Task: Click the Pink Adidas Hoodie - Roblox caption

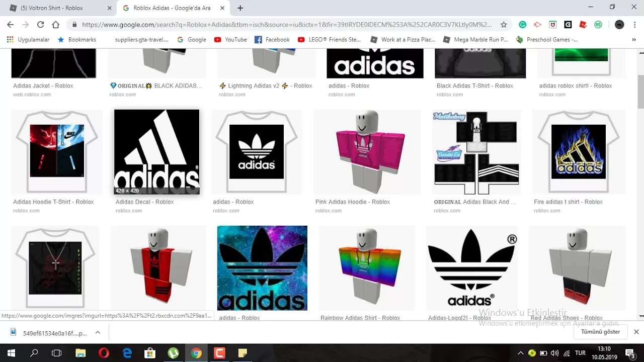Action: tap(353, 202)
